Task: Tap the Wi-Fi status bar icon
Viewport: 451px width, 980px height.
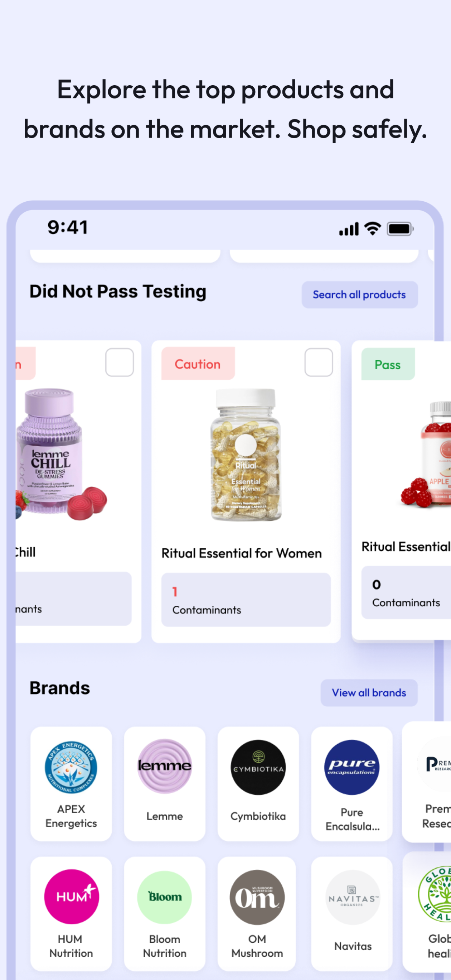Action: (373, 229)
